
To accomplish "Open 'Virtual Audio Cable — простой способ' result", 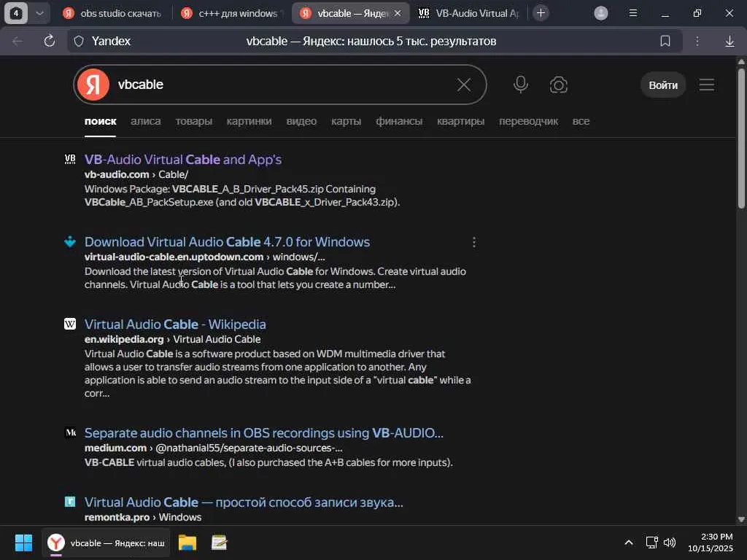I will click(x=244, y=502).
